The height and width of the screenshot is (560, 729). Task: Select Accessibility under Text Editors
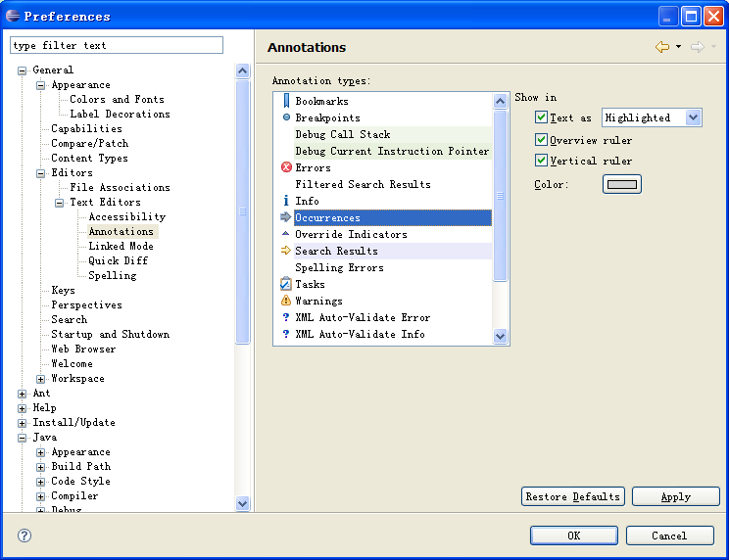coord(127,216)
